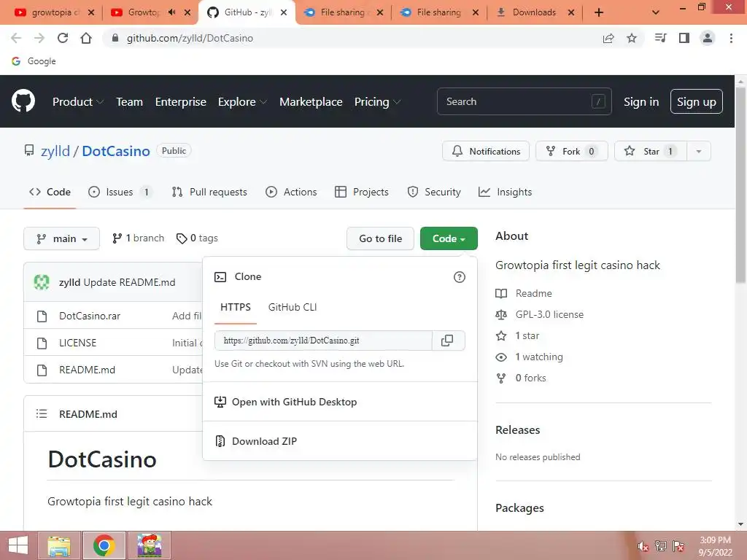Click Sign in
This screenshot has height=560, width=747.
pyautogui.click(x=641, y=102)
